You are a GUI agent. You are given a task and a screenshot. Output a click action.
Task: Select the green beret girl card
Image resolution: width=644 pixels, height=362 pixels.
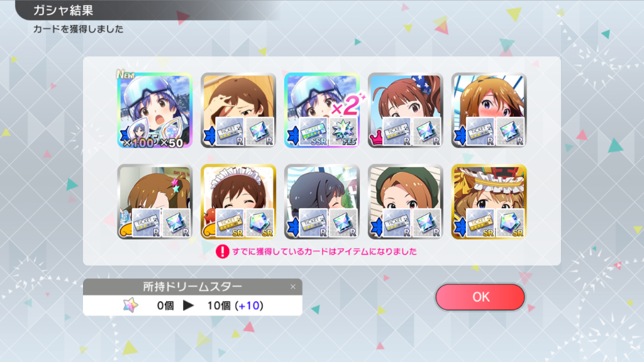point(406,202)
